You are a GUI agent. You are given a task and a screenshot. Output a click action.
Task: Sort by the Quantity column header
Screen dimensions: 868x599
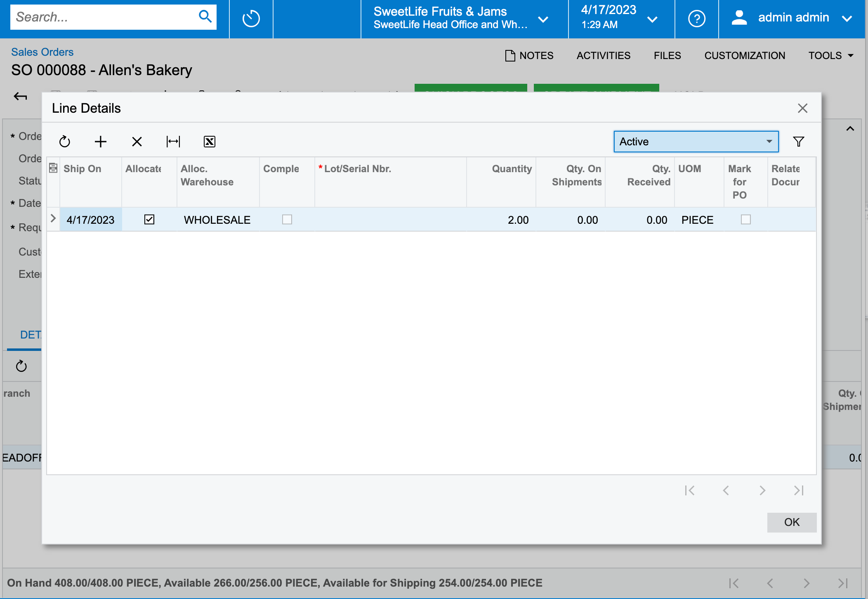click(501, 182)
